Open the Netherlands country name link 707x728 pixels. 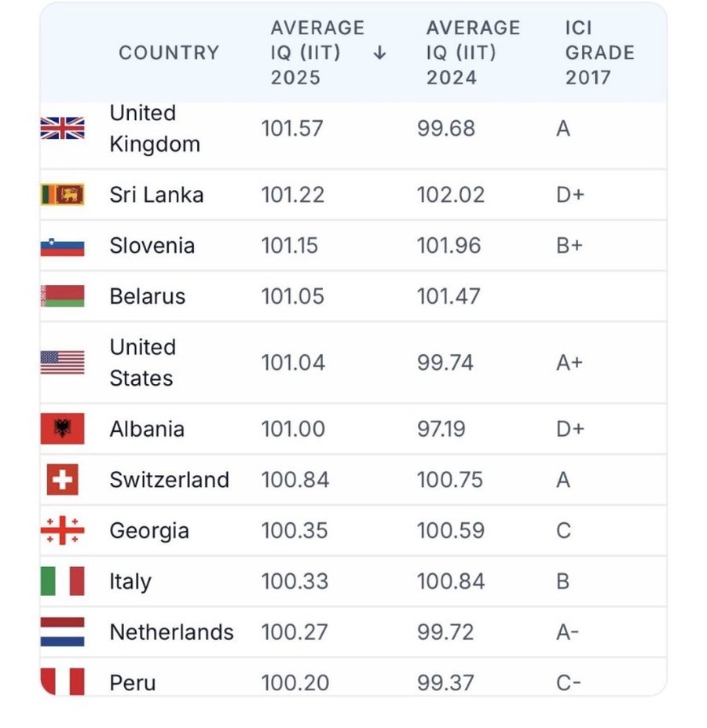point(171,632)
